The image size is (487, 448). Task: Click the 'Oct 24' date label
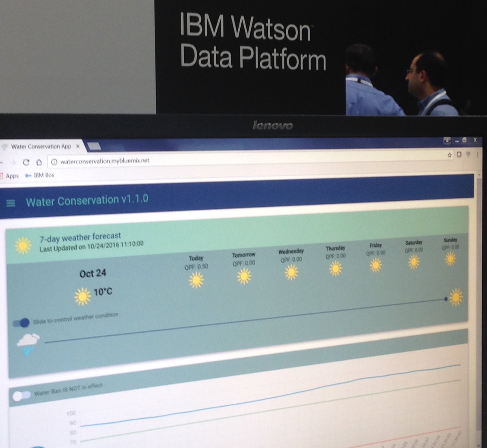93,273
